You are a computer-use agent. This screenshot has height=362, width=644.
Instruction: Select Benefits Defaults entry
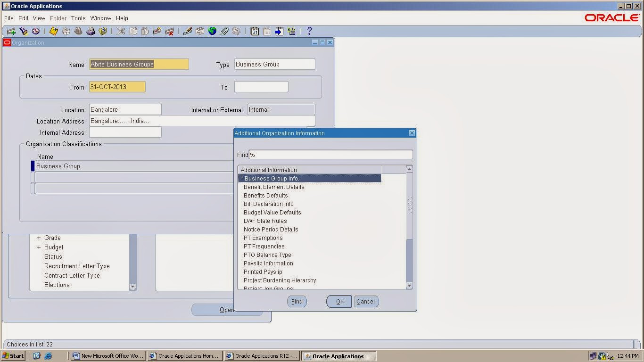[x=265, y=196]
